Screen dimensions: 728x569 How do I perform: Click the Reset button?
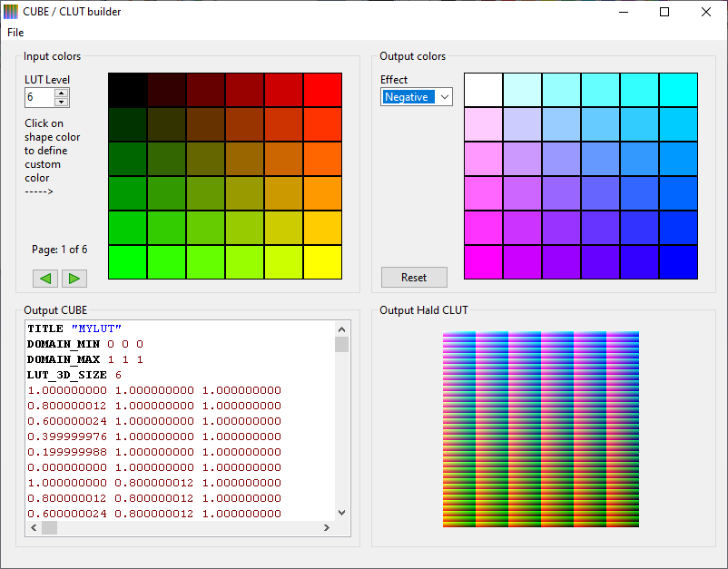[x=414, y=277]
